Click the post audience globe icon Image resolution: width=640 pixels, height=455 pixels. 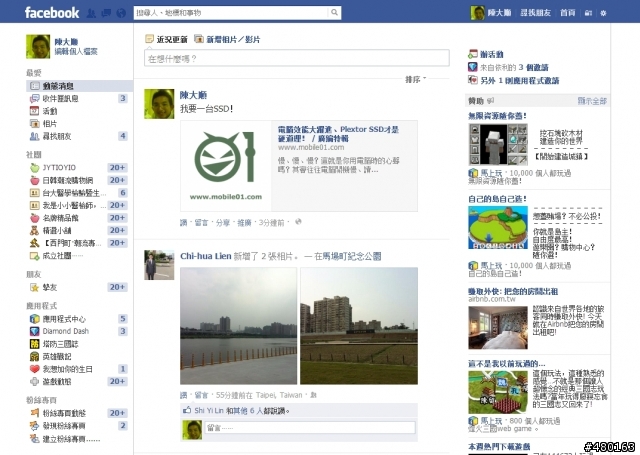point(298,222)
